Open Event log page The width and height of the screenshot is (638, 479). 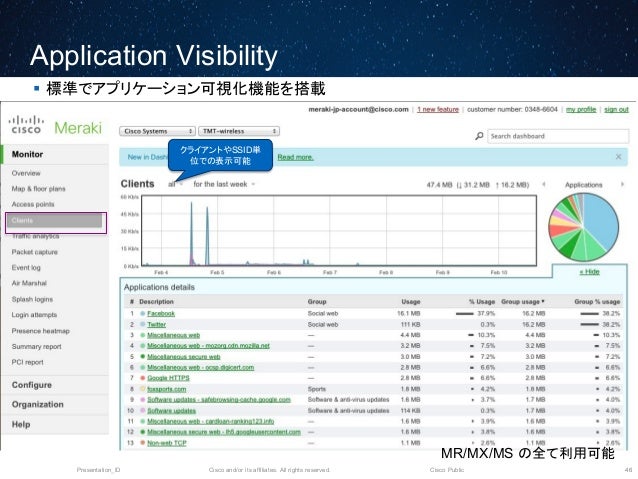point(26,268)
